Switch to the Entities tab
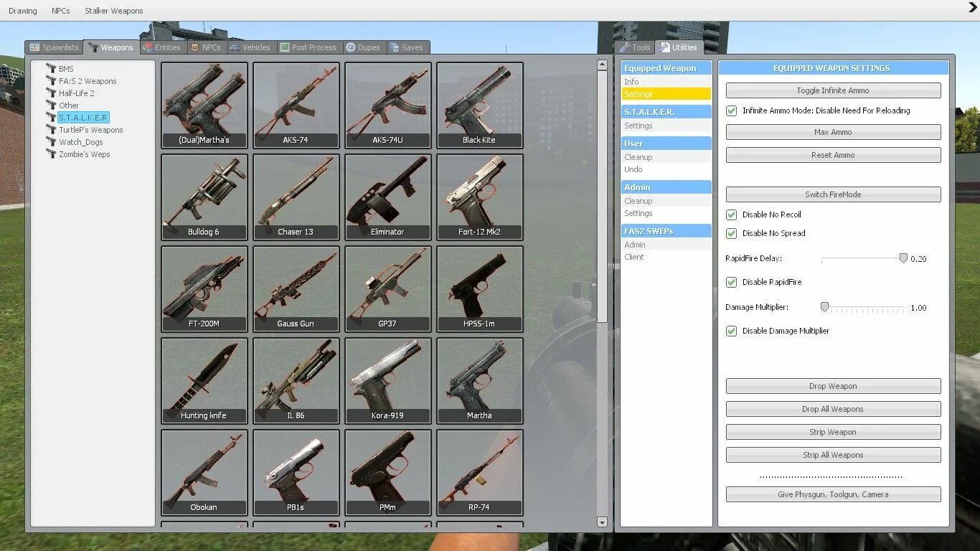Image resolution: width=980 pixels, height=551 pixels. (161, 47)
